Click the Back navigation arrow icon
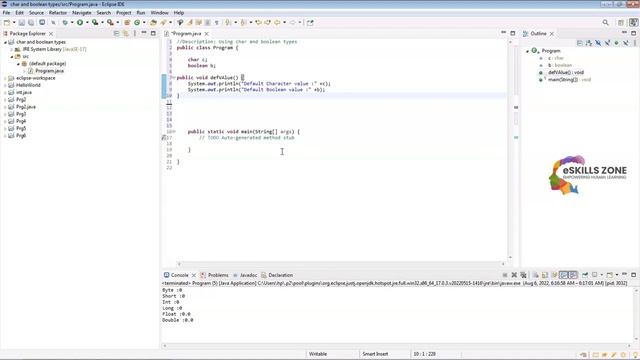 pyautogui.click(x=277, y=22)
